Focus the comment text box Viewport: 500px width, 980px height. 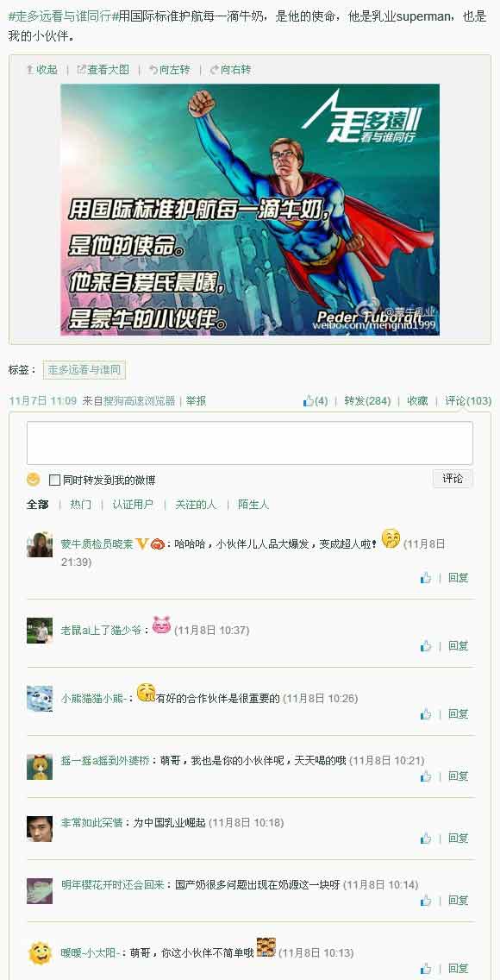(x=250, y=443)
